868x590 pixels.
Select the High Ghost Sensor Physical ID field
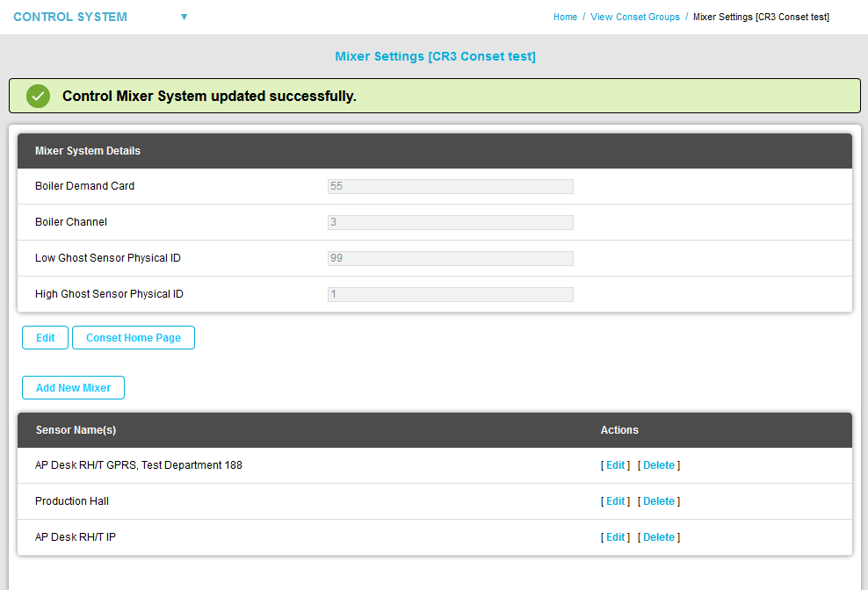pos(450,294)
